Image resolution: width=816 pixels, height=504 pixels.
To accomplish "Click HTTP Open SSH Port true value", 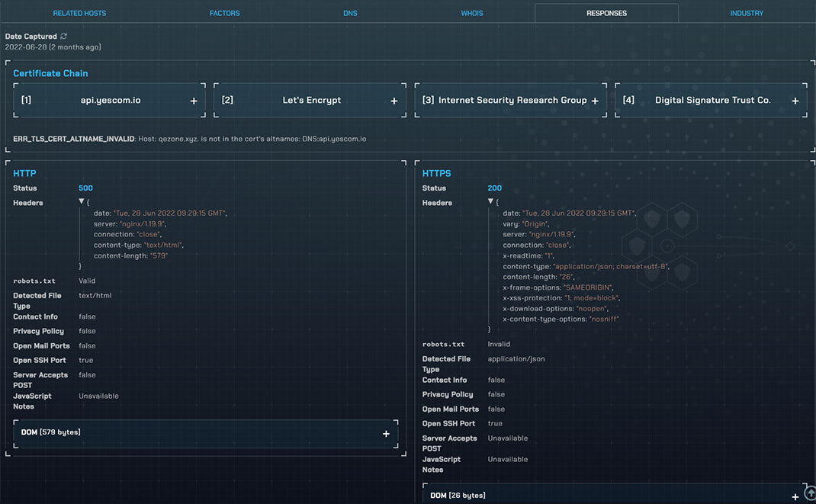I will coord(86,360).
